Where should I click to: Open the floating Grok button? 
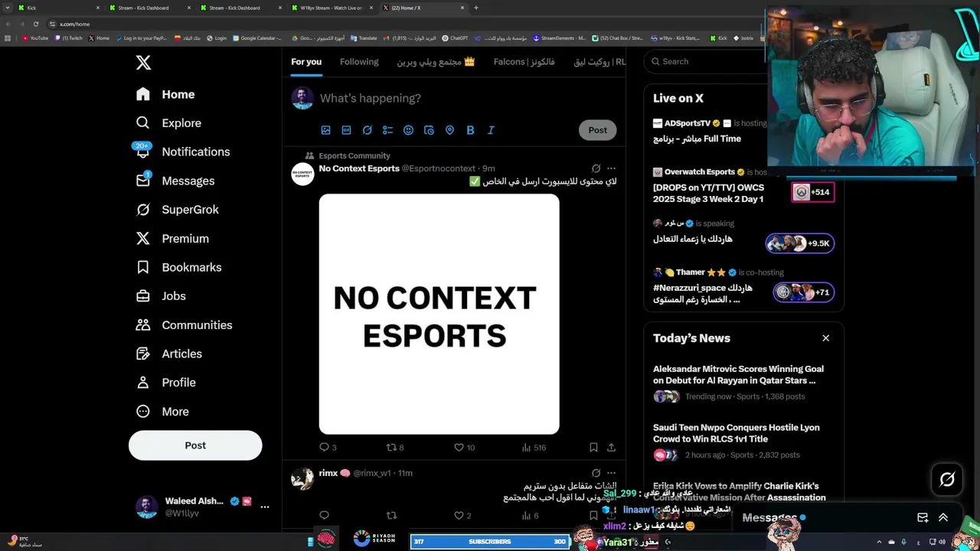[947, 480]
